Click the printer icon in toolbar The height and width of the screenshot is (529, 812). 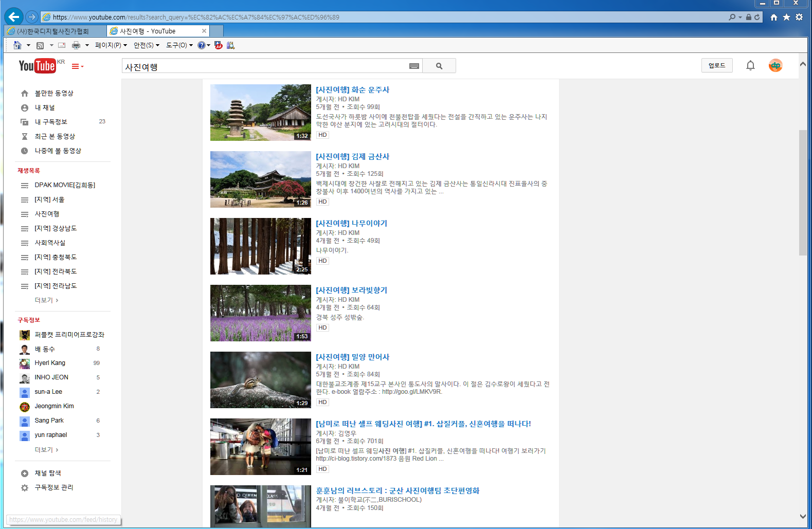point(76,45)
